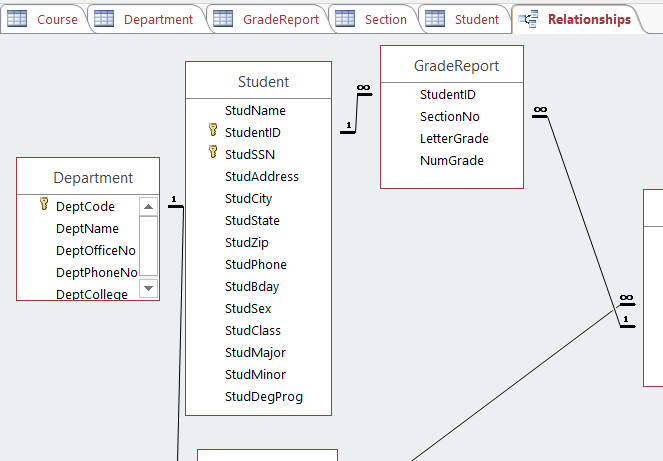This screenshot has height=461, width=663.
Task: Click the table icon on Section tab
Action: point(345,19)
